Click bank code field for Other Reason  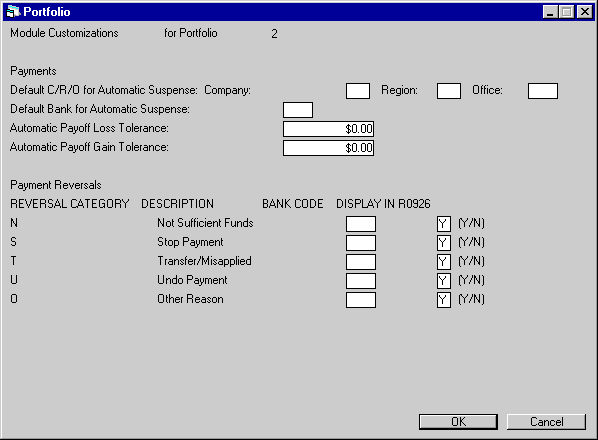coord(361,300)
